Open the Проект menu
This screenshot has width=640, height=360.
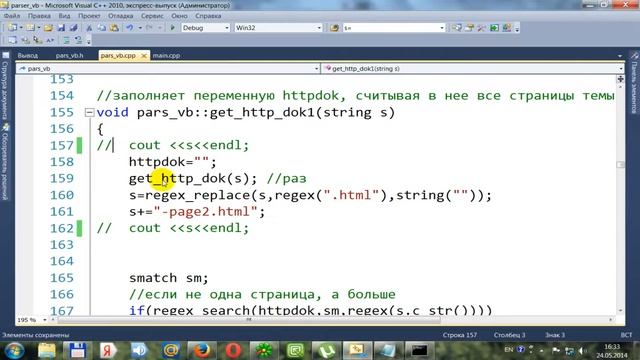point(89,16)
